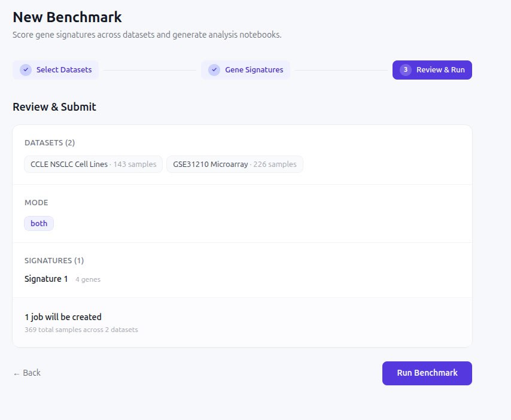Click the '1 job will be created' text
This screenshot has height=420, width=511.
(63, 316)
